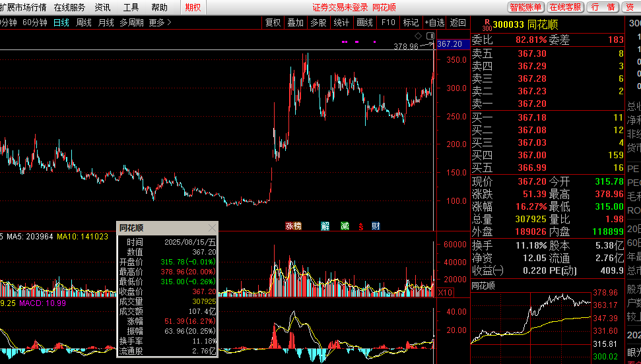Click the 378.96 high price annotation
641x364 pixels.
(406, 46)
